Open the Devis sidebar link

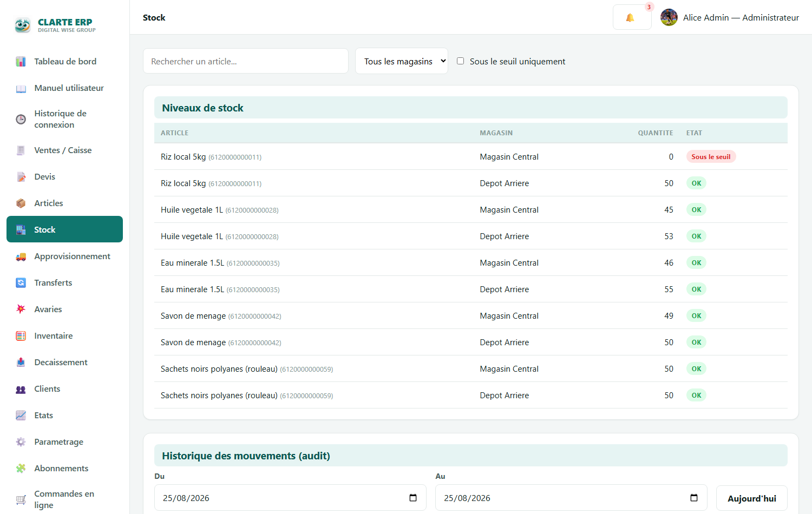pos(64,177)
